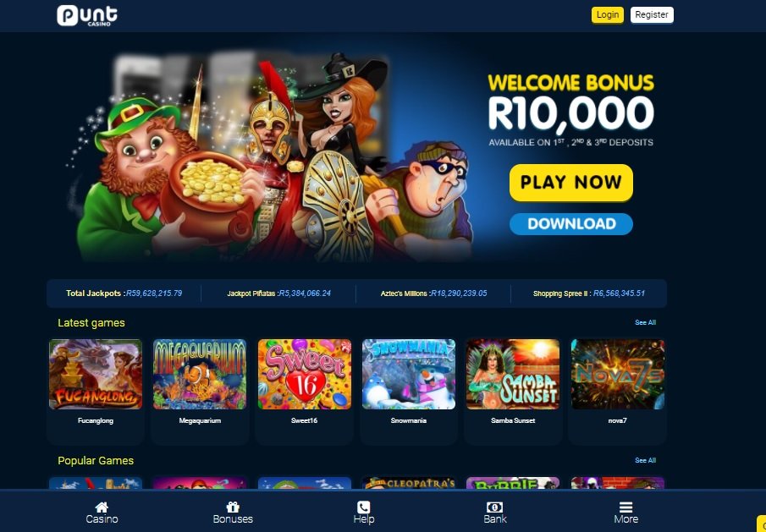Launch the Nova 7s game tile
The height and width of the screenshot is (532, 766).
(x=618, y=375)
